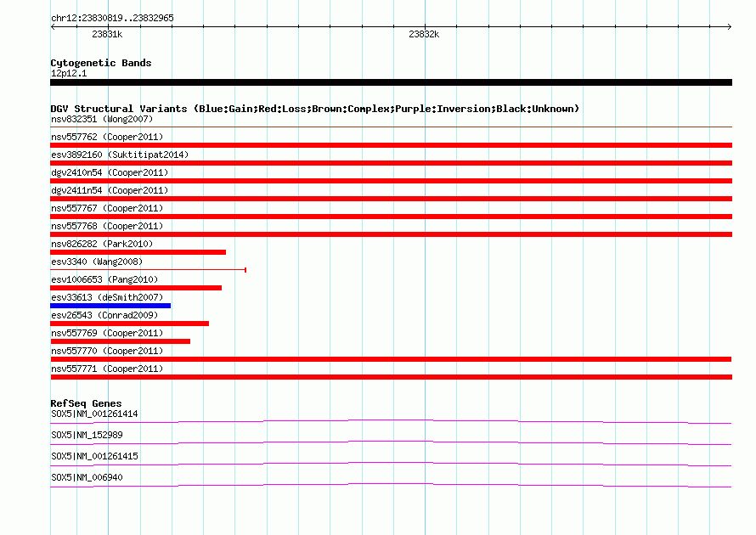The height and width of the screenshot is (535, 756).
Task: Open variant esv1006653 (Pang2010) label
Action: (104, 279)
